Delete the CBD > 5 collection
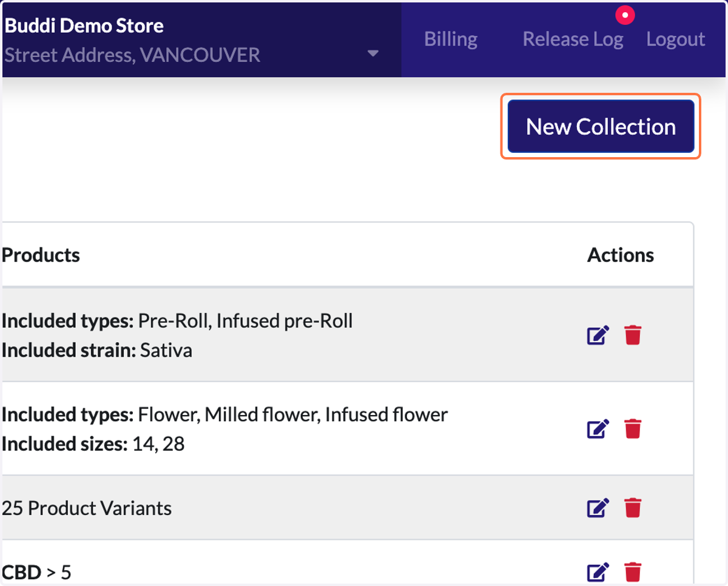The width and height of the screenshot is (728, 586). [633, 572]
